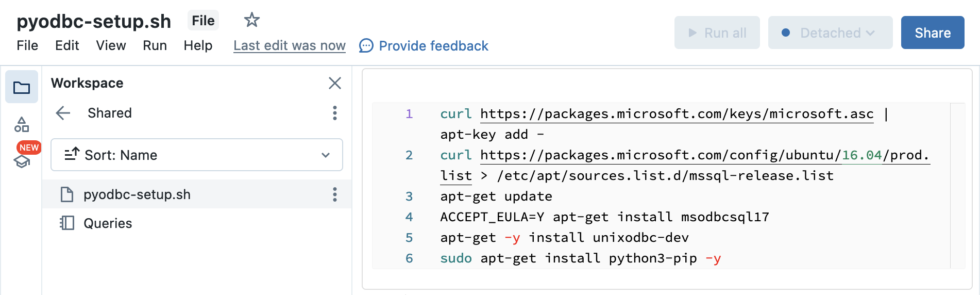
Task: Open the Last edit was now link
Action: [289, 46]
